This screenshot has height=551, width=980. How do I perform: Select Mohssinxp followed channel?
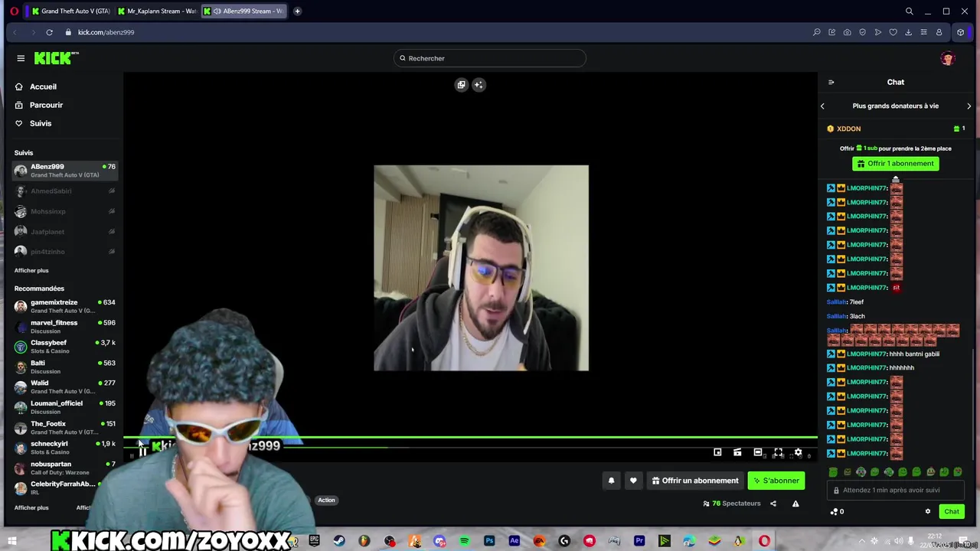tap(65, 211)
